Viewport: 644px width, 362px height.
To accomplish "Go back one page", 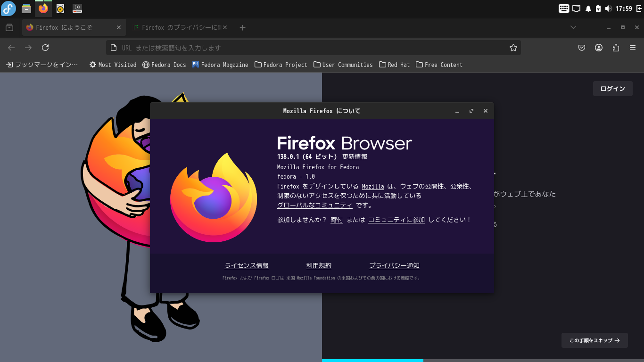I will (x=12, y=48).
